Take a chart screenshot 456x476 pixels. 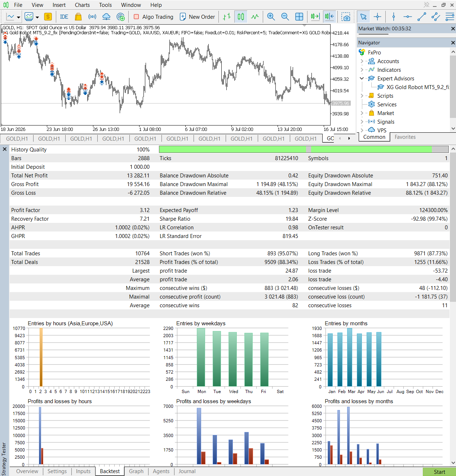pos(346,17)
